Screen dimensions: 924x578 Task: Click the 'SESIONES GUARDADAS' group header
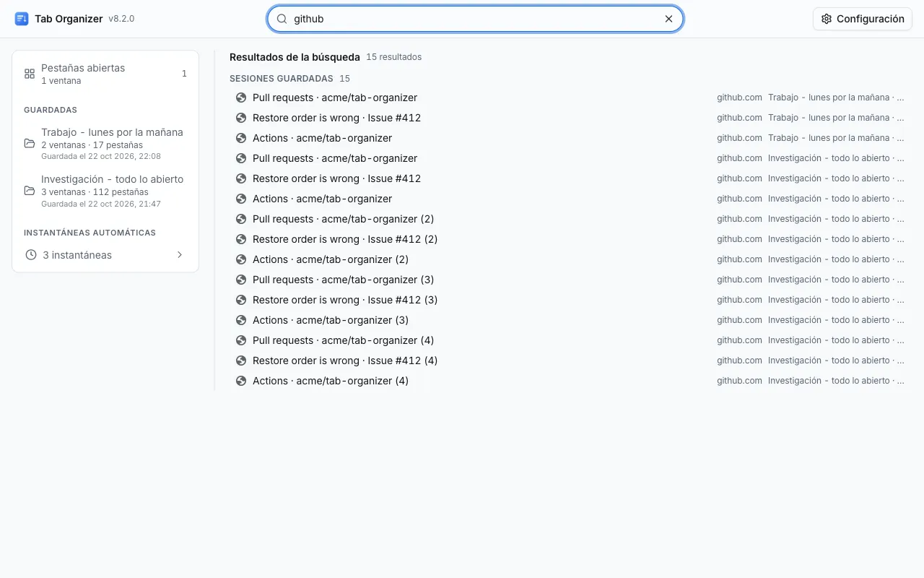point(282,79)
